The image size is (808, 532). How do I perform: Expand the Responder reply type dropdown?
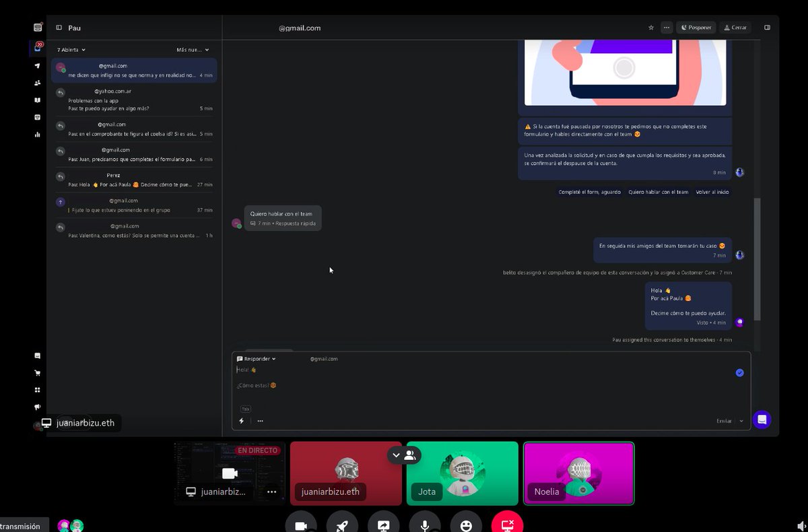click(256, 359)
